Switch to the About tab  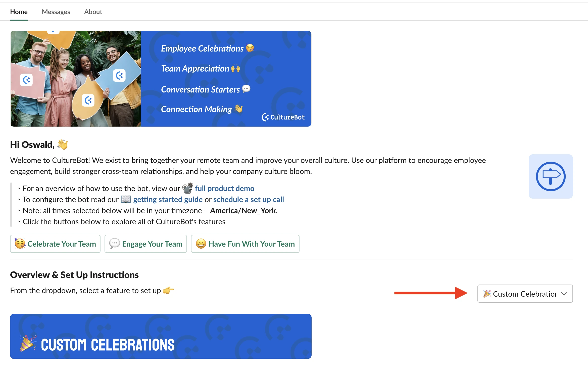[x=93, y=12]
